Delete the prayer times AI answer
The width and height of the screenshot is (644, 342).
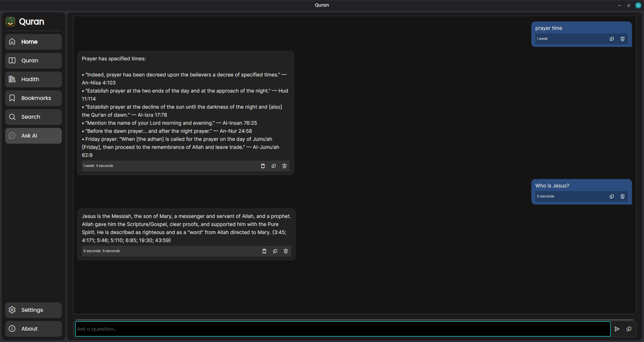click(x=284, y=166)
